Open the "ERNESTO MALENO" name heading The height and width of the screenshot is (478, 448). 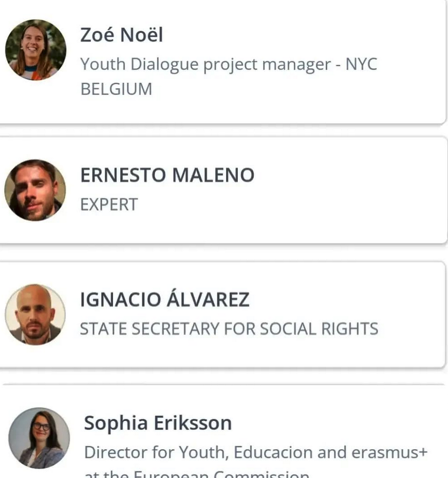click(x=167, y=175)
